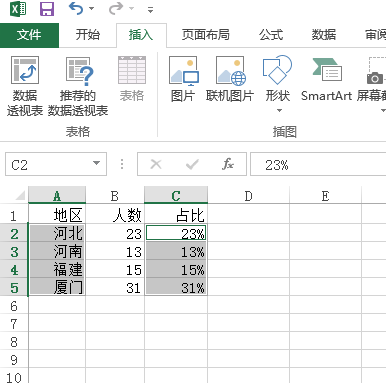Select the cell showing 13%
Screen dimensions: 386x383
click(x=176, y=251)
